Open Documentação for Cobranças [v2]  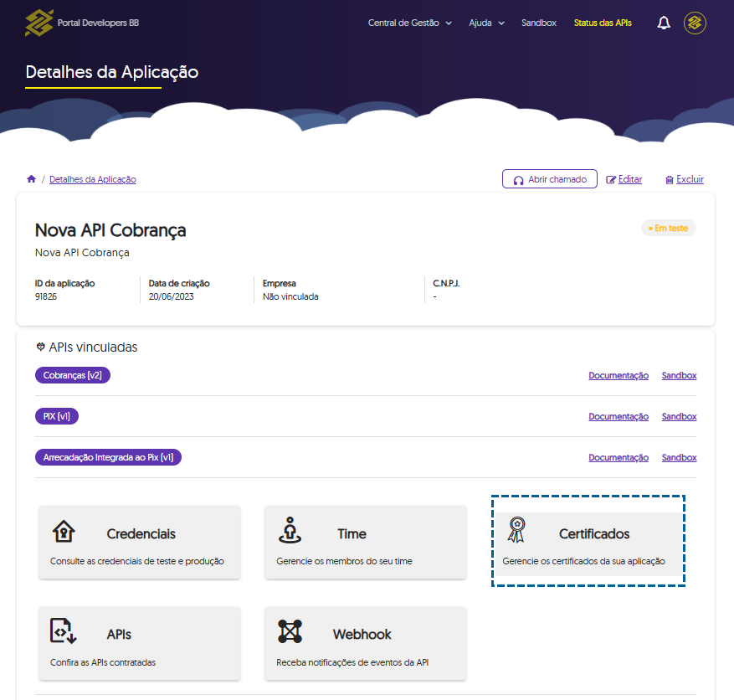(x=619, y=375)
